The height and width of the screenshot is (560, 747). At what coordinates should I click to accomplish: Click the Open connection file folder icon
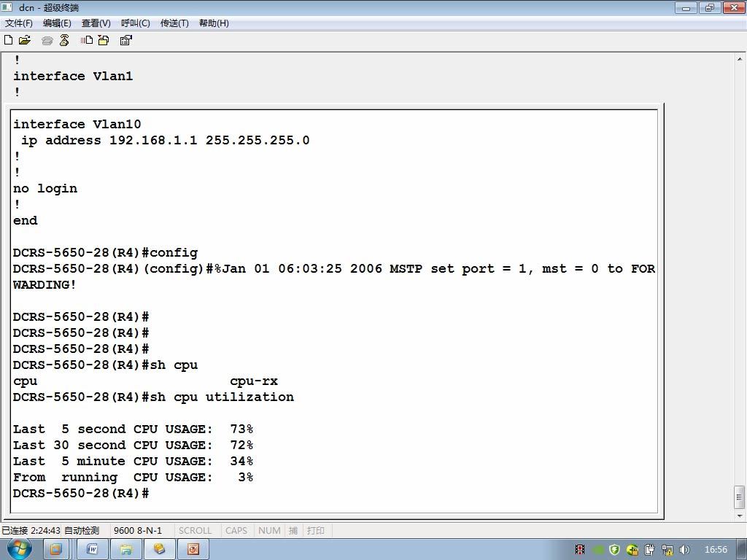tap(25, 40)
